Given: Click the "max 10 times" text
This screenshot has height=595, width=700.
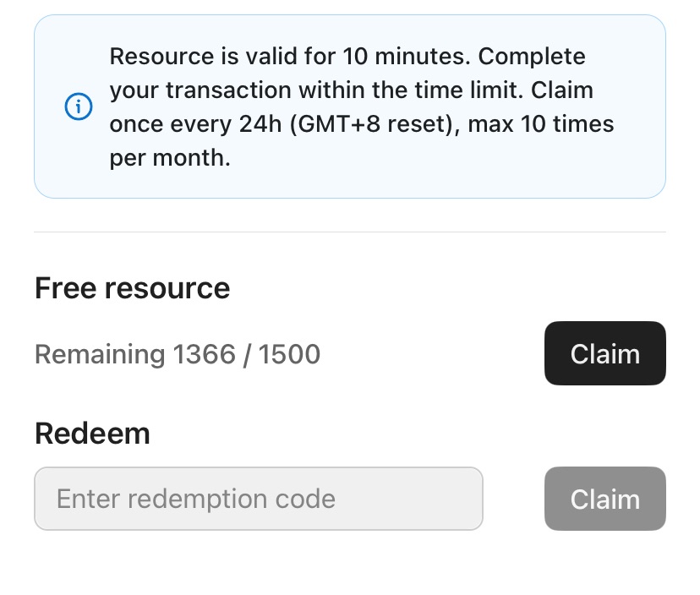Looking at the screenshot, I should click(x=540, y=124).
